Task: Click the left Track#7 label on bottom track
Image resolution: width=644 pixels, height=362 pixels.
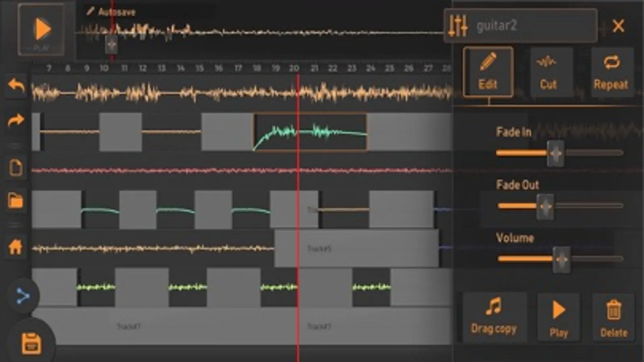Action: (x=129, y=326)
